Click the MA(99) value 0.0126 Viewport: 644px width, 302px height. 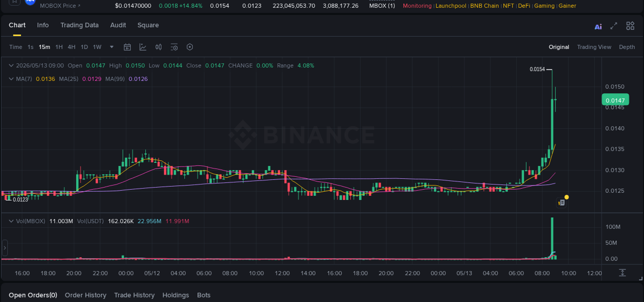(138, 79)
